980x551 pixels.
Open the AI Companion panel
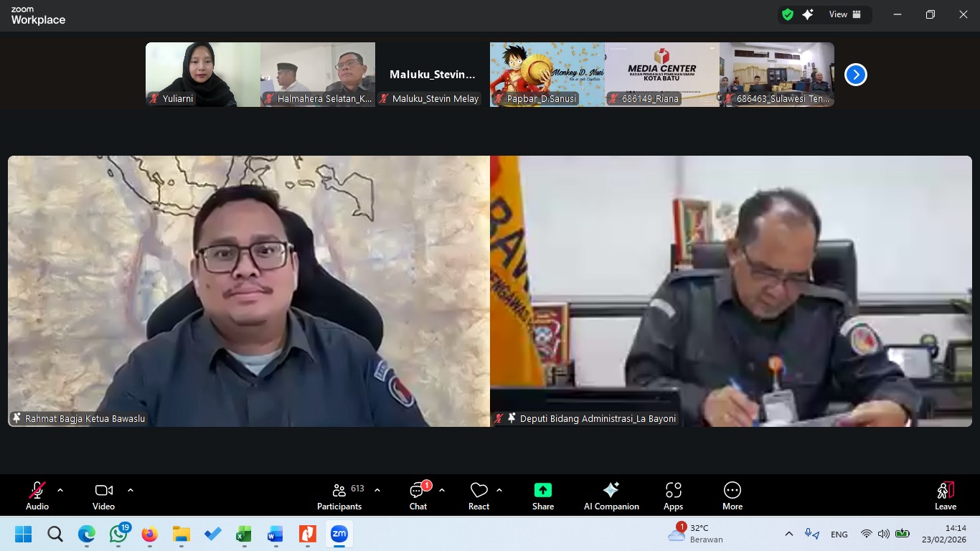pos(611,496)
